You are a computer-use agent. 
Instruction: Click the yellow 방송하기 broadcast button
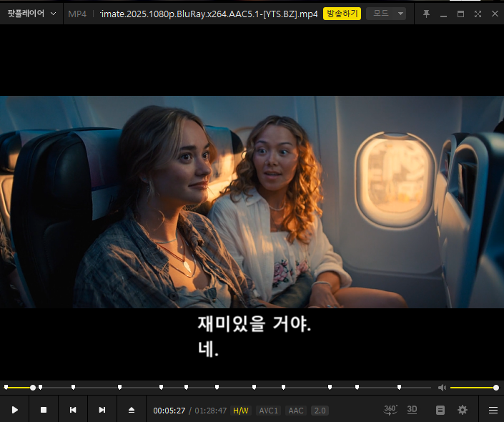[x=342, y=14]
